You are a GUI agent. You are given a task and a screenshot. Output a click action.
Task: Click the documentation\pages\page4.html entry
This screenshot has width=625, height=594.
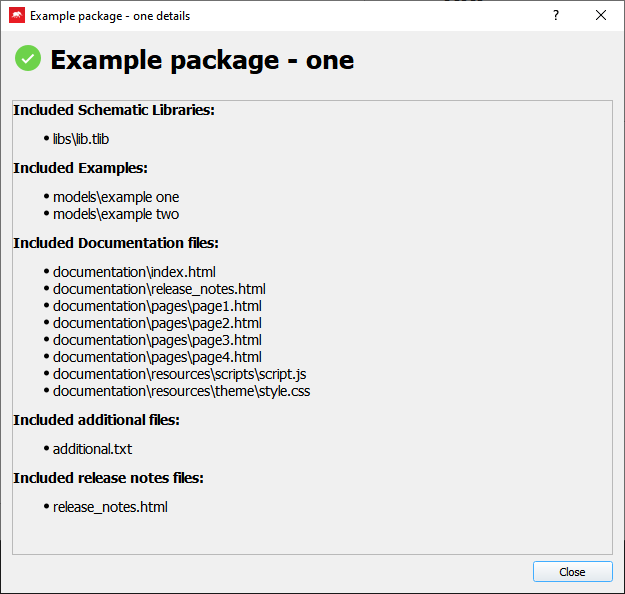157,357
